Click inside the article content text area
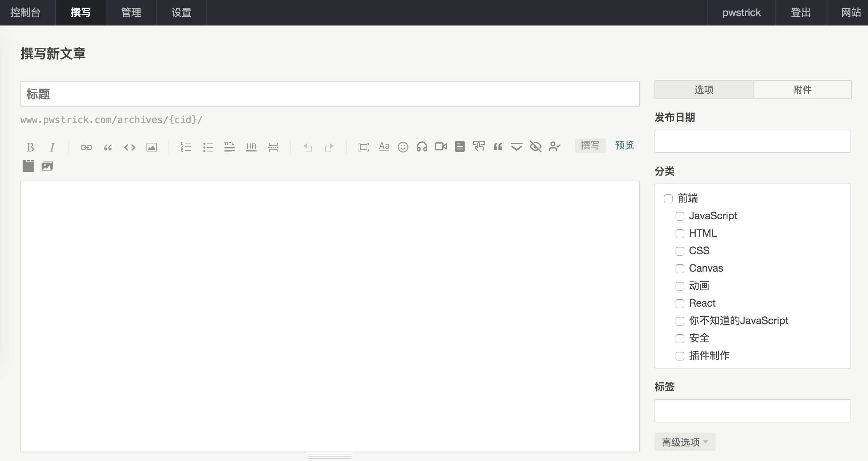868x461 pixels. 330,316
